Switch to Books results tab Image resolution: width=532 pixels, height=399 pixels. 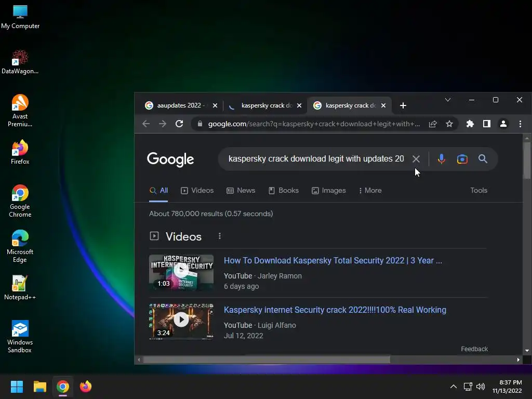pos(283,190)
